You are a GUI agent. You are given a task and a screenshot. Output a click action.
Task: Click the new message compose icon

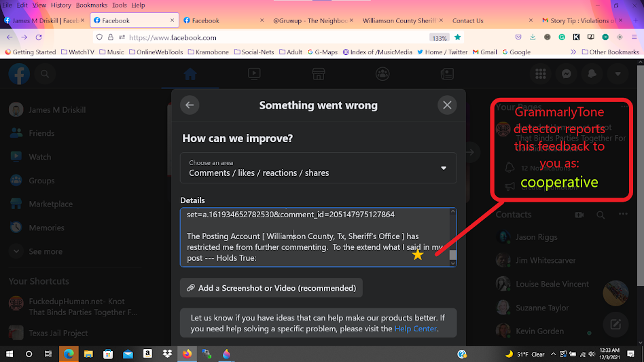click(x=615, y=324)
